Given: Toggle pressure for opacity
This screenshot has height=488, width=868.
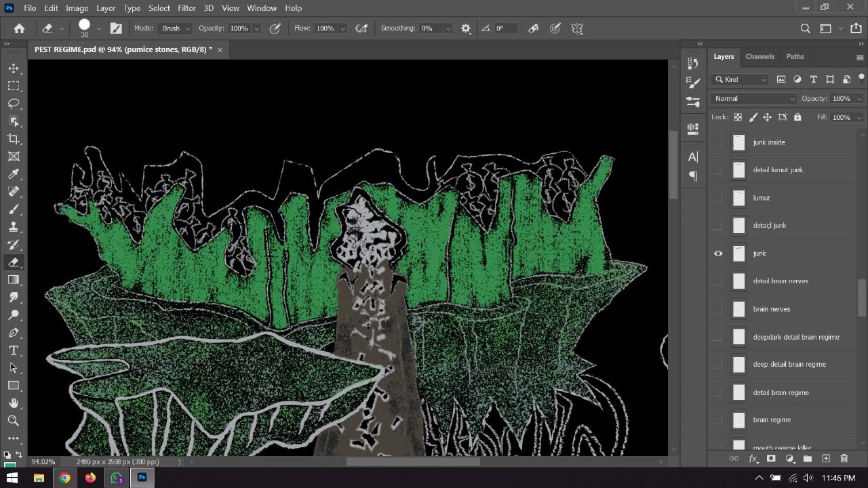Looking at the screenshot, I should tap(275, 28).
